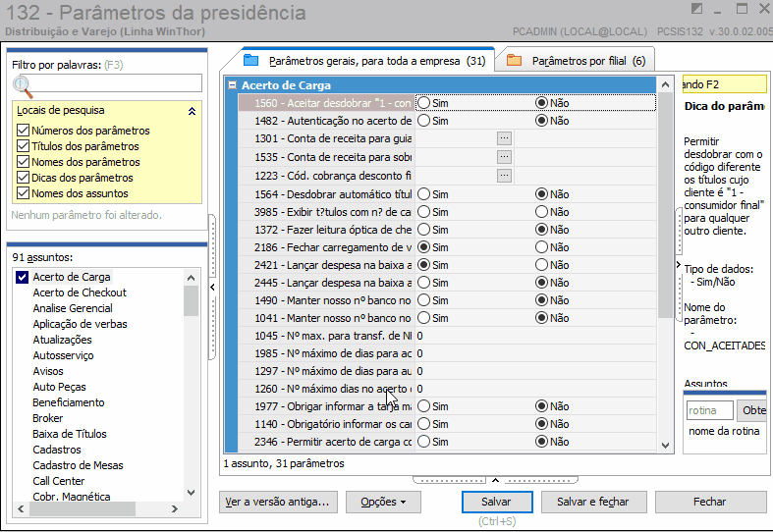Screen dimensions: 773x532
Task: Select Sim for parameter 1560
Action: [x=423, y=103]
